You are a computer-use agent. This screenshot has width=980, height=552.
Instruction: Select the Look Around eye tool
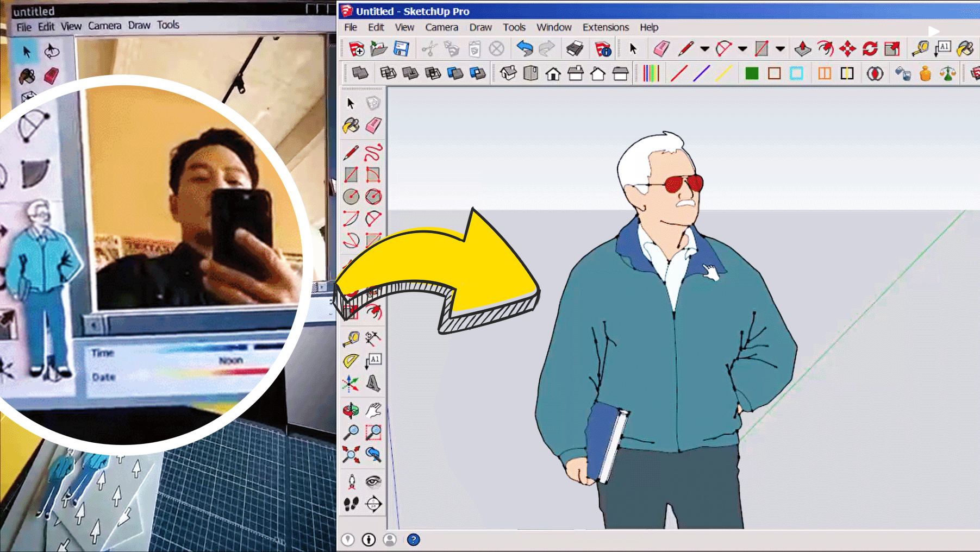click(373, 481)
